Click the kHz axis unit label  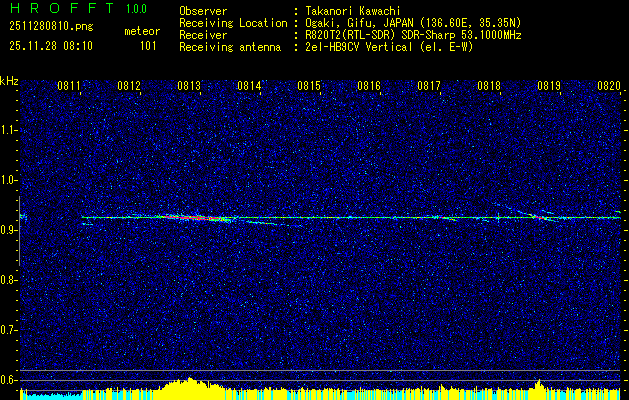[x=9, y=81]
